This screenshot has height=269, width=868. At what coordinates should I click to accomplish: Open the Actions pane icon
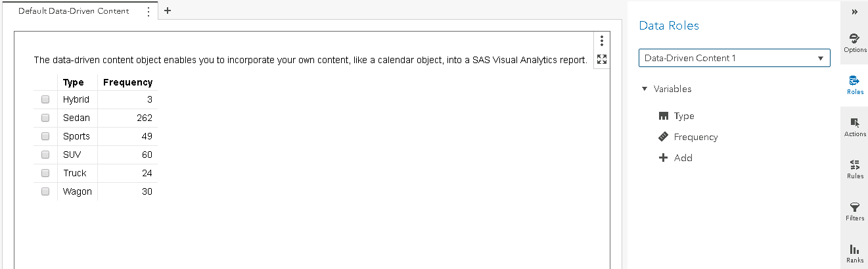[x=854, y=127]
